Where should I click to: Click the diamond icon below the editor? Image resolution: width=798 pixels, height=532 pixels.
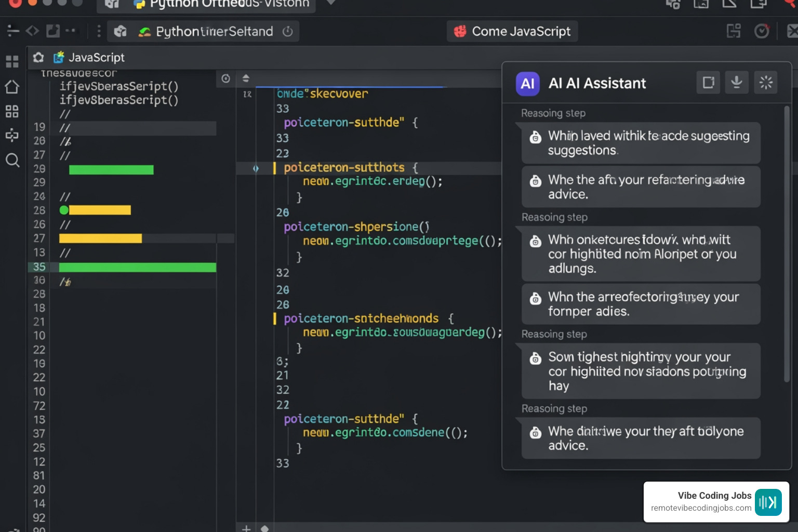(264, 528)
